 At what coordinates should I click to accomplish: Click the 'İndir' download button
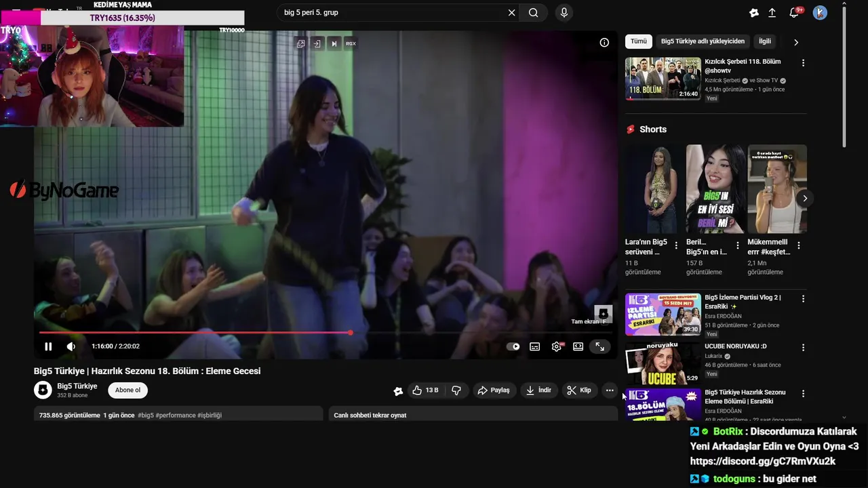pyautogui.click(x=538, y=390)
